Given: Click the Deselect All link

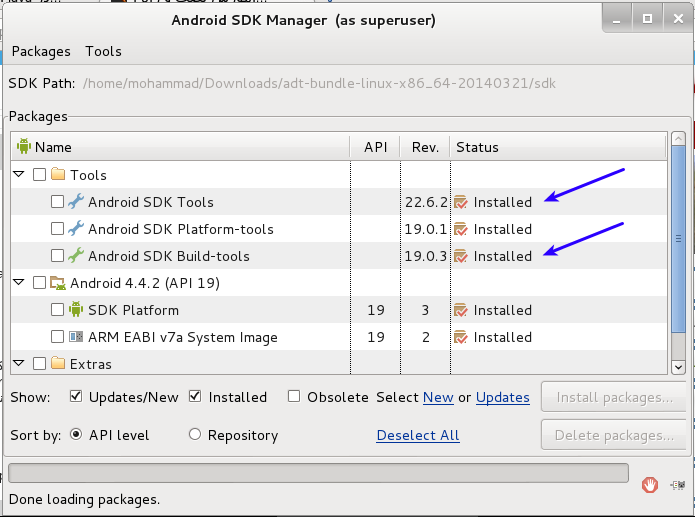Looking at the screenshot, I should click(x=418, y=435).
